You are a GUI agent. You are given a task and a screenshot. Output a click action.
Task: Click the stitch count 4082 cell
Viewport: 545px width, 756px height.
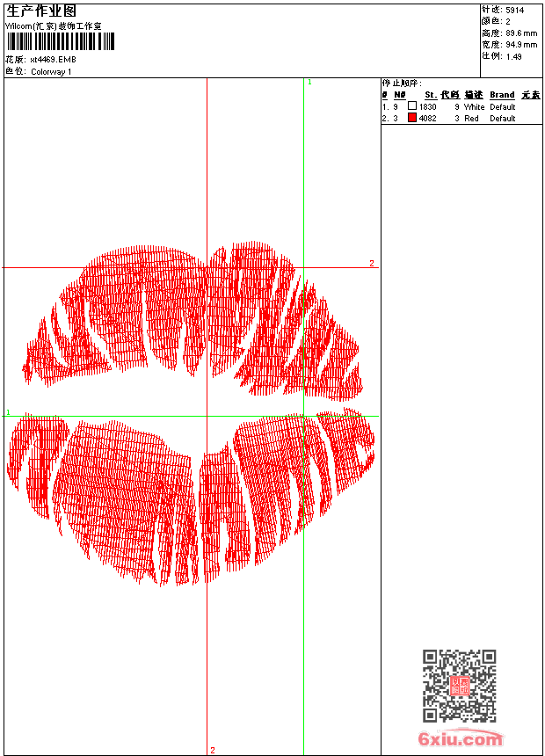coord(427,118)
